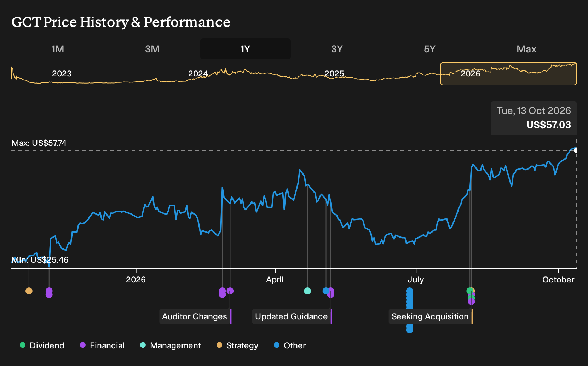Click the April axis label
This screenshot has width=588, height=366.
coord(275,280)
